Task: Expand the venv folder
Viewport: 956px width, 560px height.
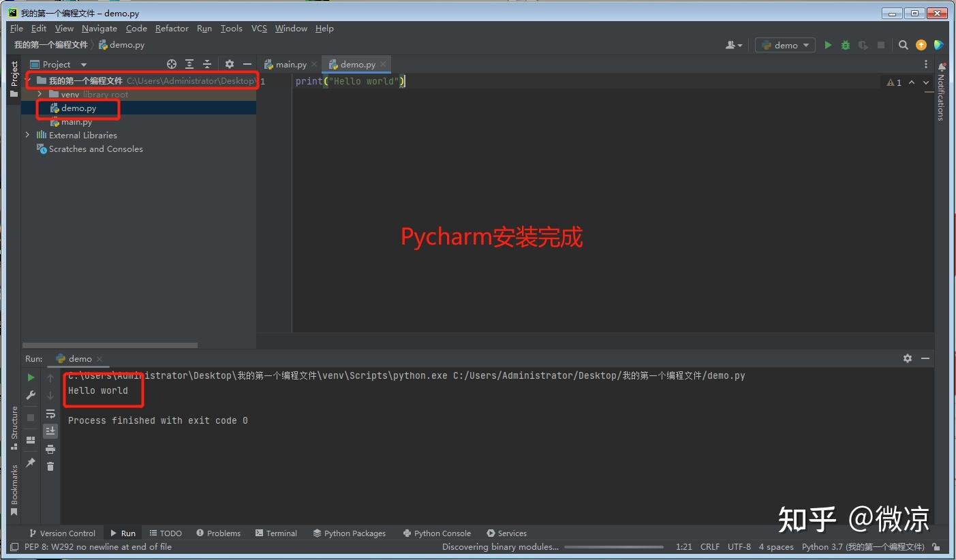Action: coord(40,95)
